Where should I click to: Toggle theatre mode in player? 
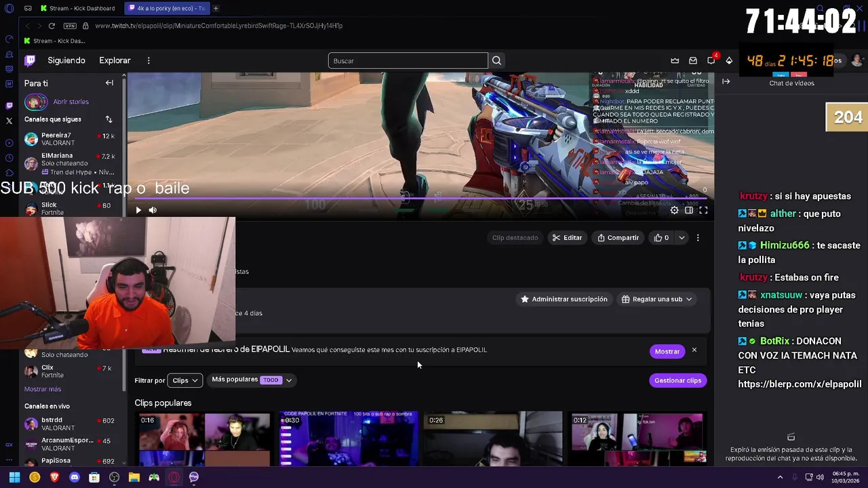click(688, 210)
